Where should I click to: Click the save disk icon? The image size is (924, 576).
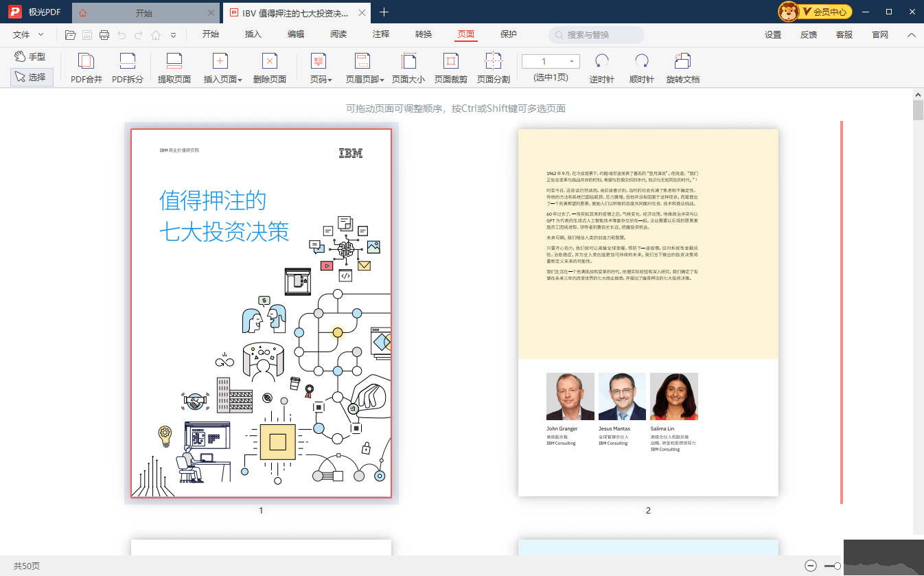87,35
